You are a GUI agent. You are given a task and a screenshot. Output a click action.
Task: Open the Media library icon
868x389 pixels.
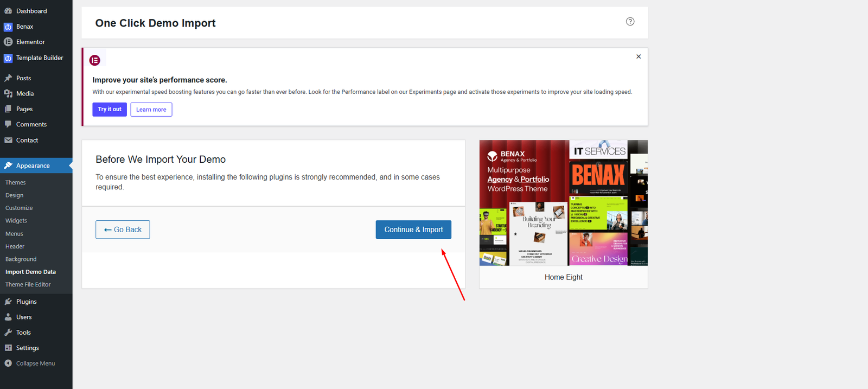point(8,93)
